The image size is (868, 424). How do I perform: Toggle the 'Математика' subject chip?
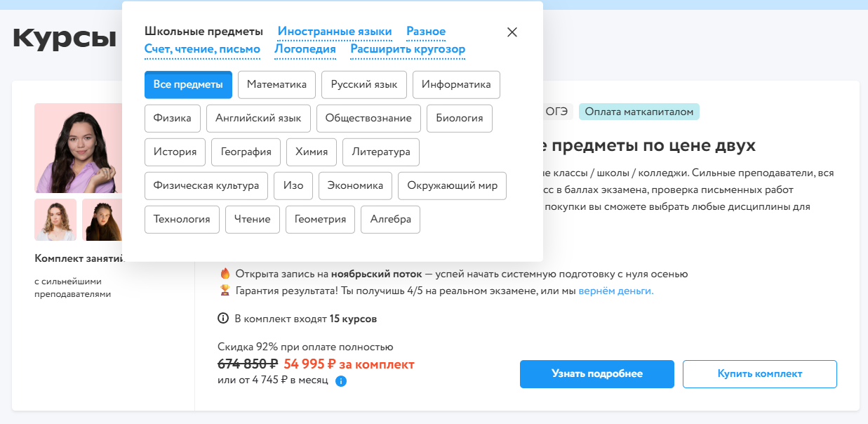pos(276,85)
